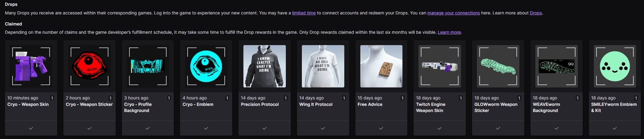Click the WEAVEworm Background image
644x139 pixels.
click(556, 66)
